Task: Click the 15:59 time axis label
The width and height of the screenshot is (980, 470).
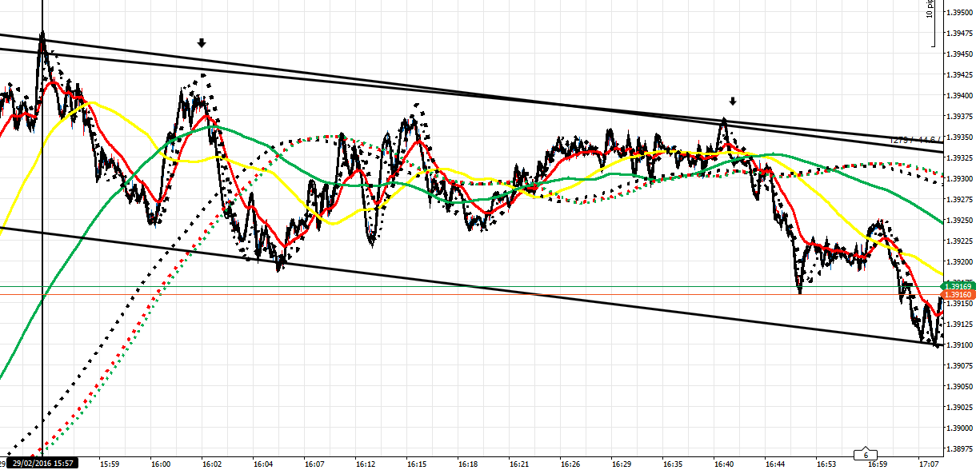Action: [110, 464]
